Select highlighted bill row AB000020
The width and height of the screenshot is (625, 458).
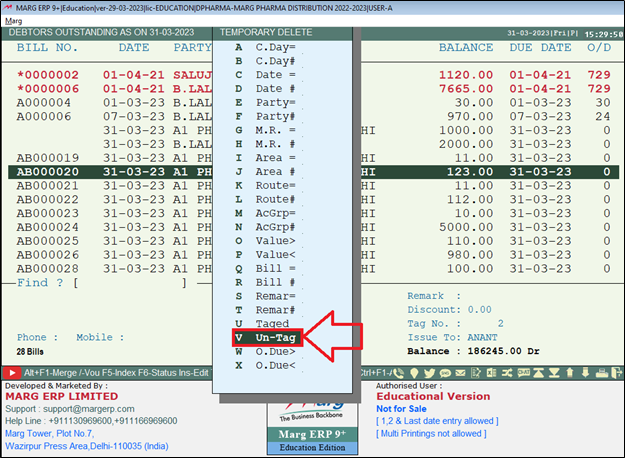[313, 172]
